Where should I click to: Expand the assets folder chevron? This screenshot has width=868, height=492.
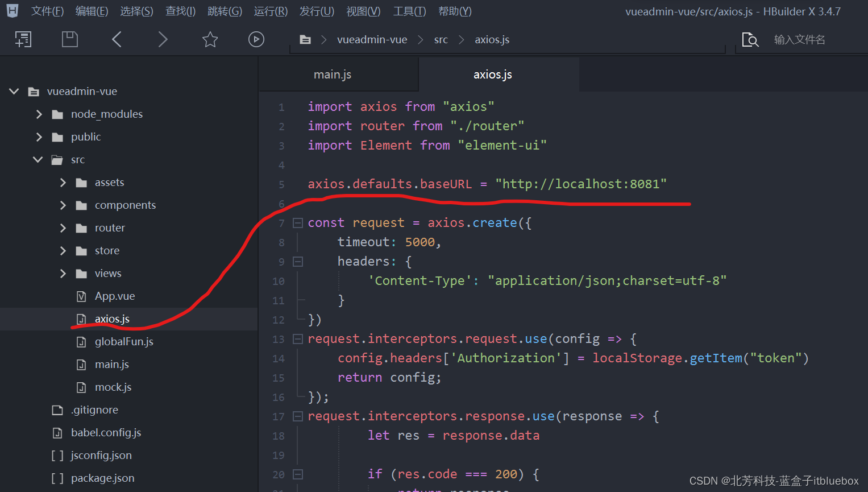coord(63,182)
